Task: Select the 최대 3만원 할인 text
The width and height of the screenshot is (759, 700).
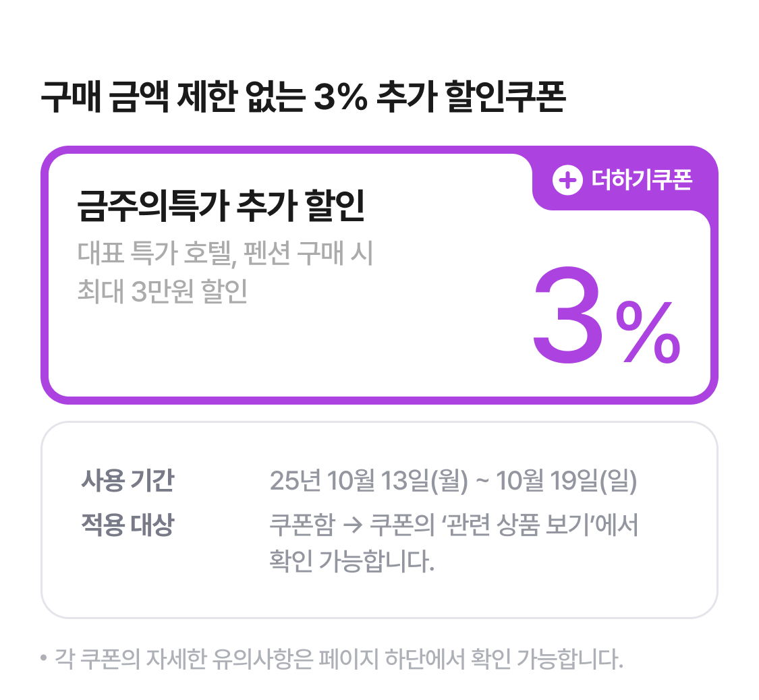Action: click(x=163, y=291)
